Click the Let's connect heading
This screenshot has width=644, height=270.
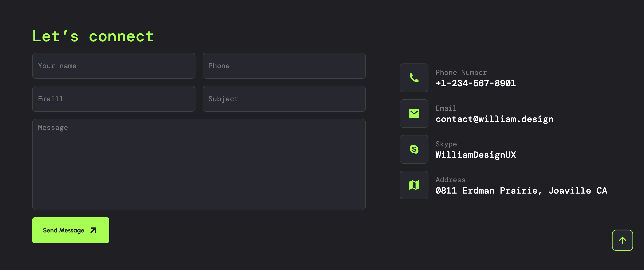coord(93,36)
